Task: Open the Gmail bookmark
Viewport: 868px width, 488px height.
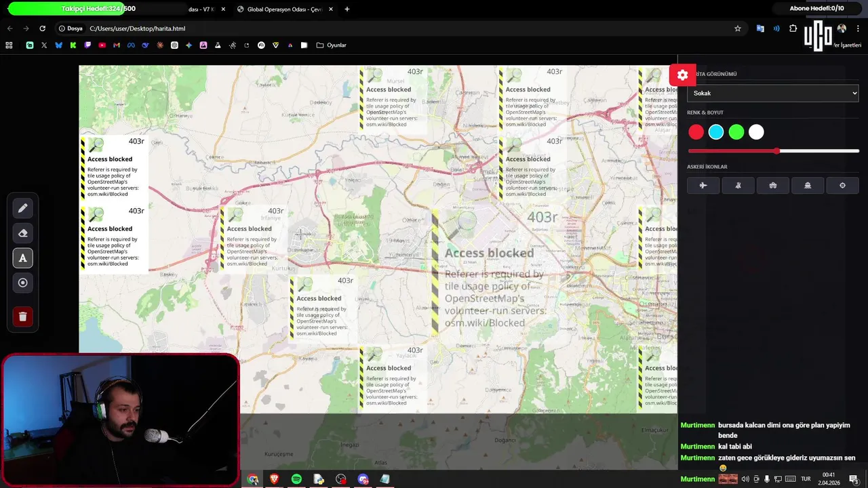Action: coord(117,45)
